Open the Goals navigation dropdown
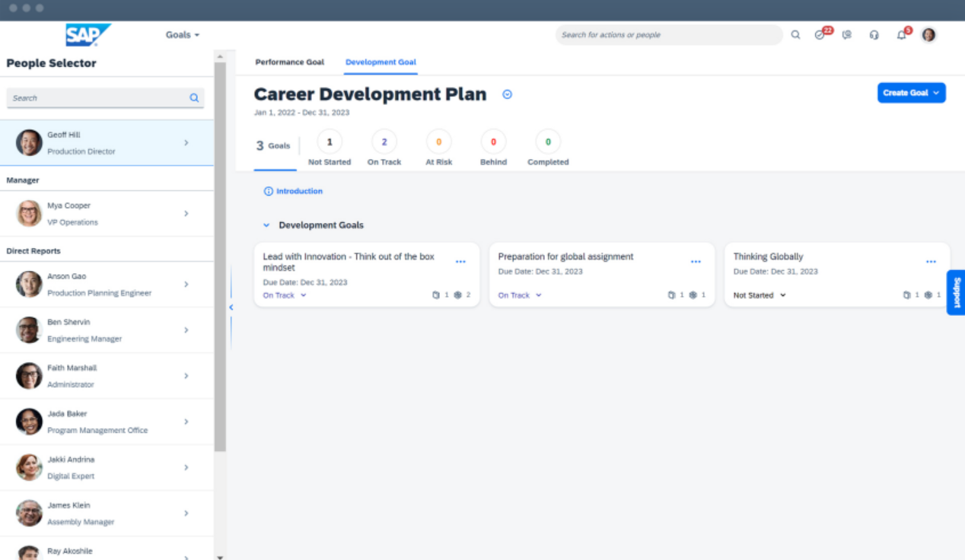The height and width of the screenshot is (560, 965). coord(181,34)
